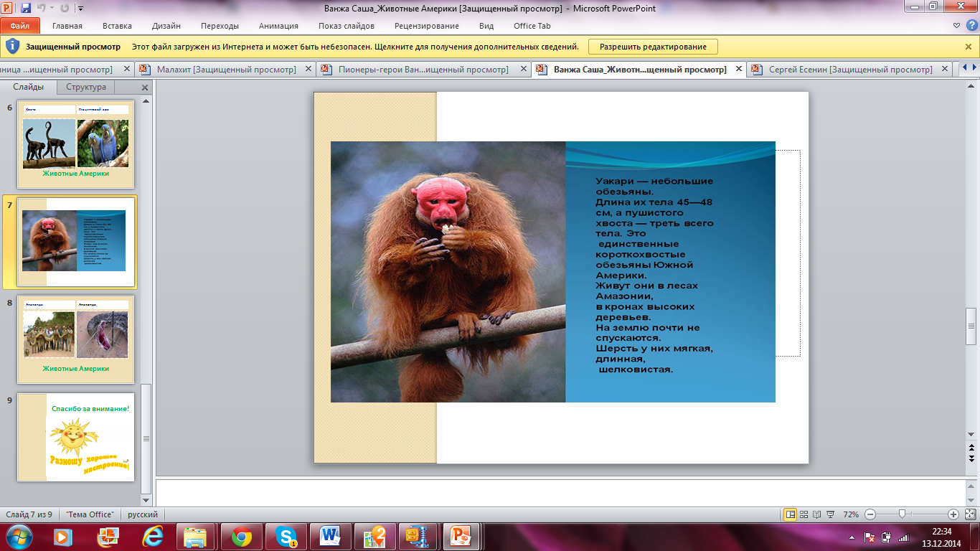980x551 pixels.
Task: Click the Save icon in Quick Access Toolbar
Action: (26, 9)
